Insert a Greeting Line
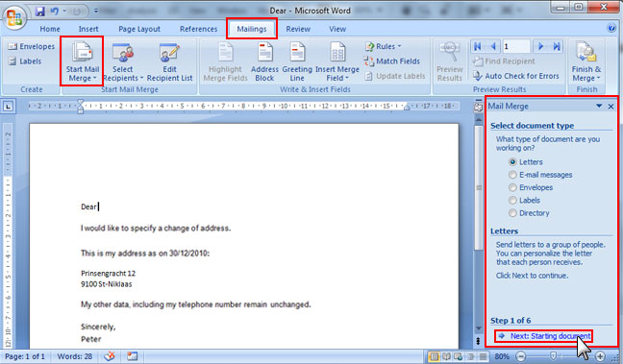 [297, 61]
